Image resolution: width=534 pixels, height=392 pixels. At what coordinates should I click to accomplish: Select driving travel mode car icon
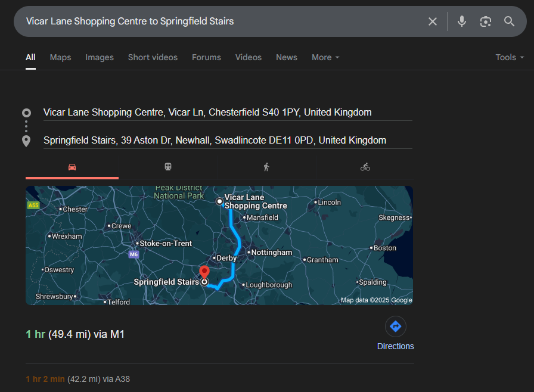[72, 167]
